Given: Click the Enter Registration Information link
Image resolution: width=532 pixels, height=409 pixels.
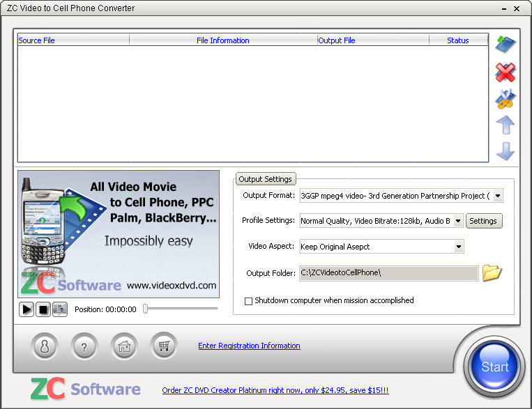Looking at the screenshot, I should [x=249, y=346].
